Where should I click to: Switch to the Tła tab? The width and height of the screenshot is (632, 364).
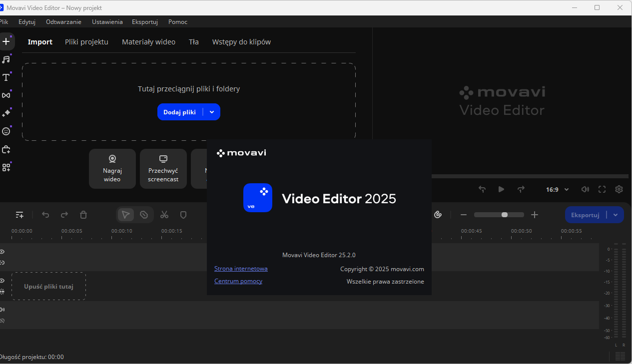(194, 42)
